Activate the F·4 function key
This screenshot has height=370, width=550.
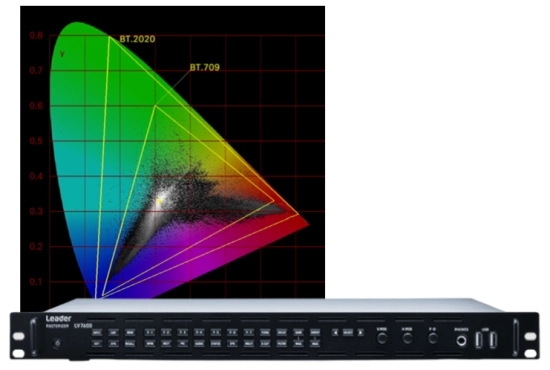coord(199,332)
